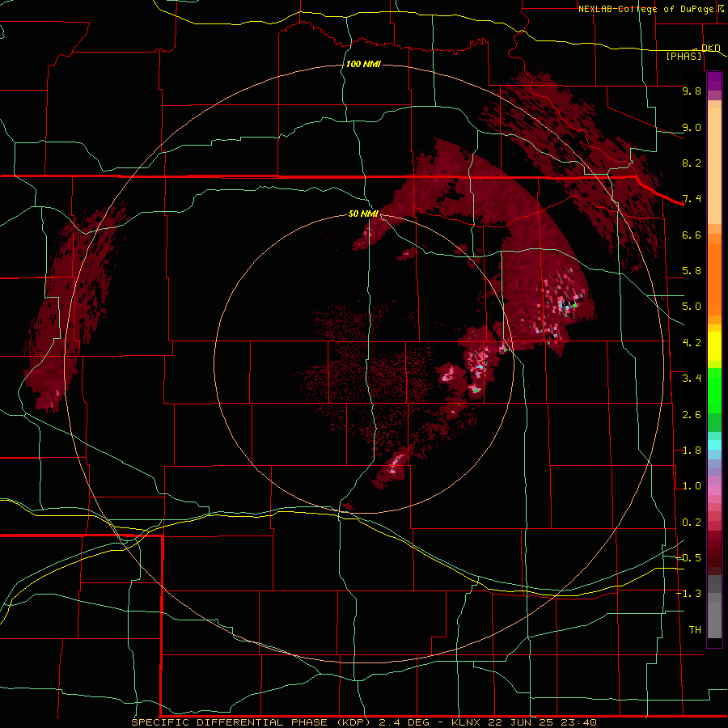Click the -1.3 value on the color scale
Viewport: 728px width, 728px height.
click(689, 594)
